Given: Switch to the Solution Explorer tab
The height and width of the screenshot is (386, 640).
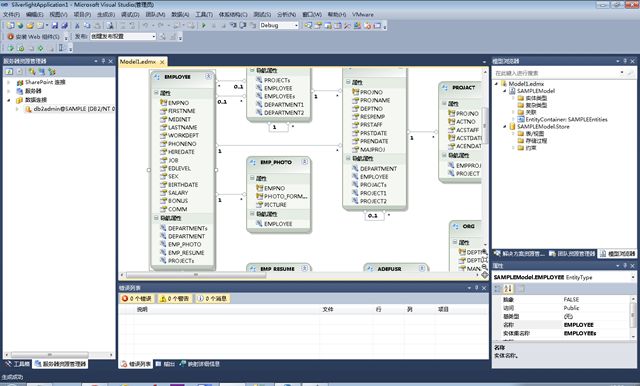Looking at the screenshot, I should (520, 254).
